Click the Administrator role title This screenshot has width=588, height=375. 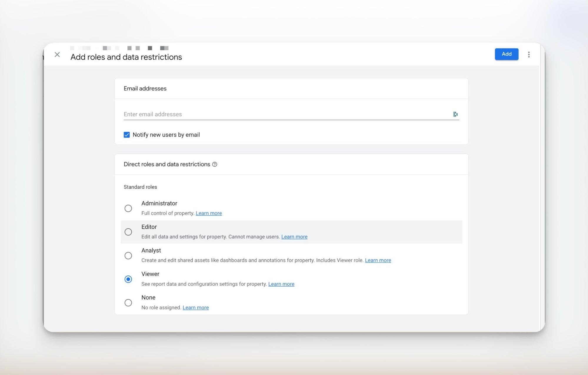tap(159, 203)
